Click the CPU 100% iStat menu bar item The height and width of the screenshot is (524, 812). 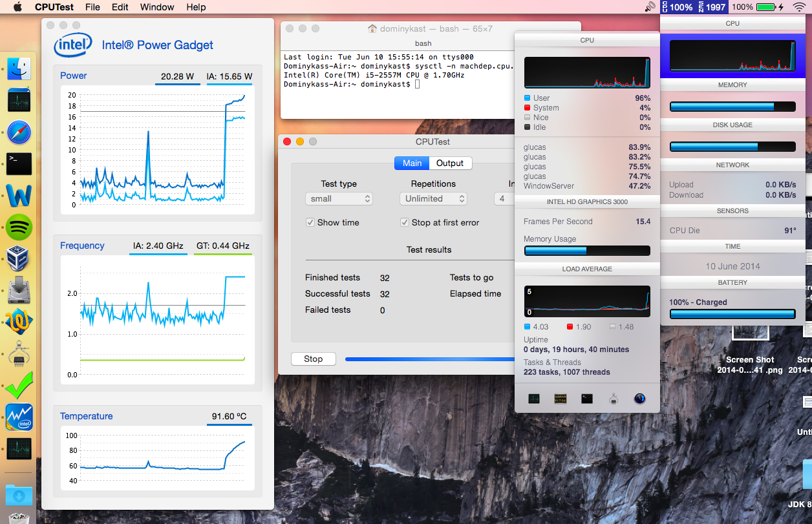click(678, 7)
